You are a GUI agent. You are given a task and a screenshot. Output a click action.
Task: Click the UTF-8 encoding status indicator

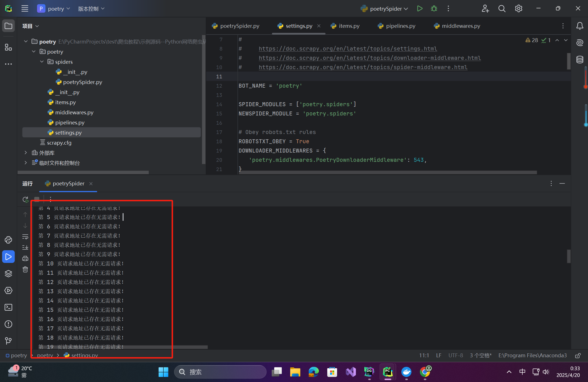point(456,356)
